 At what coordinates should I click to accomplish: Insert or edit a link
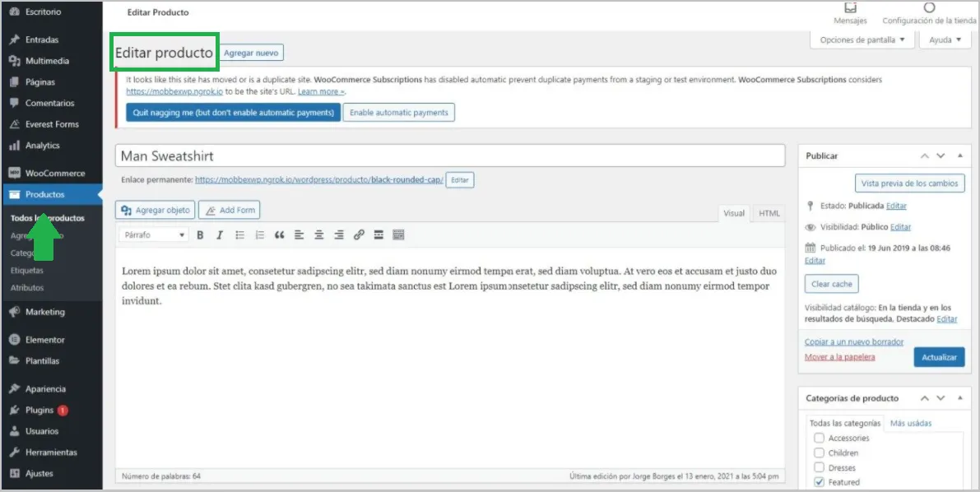(359, 235)
